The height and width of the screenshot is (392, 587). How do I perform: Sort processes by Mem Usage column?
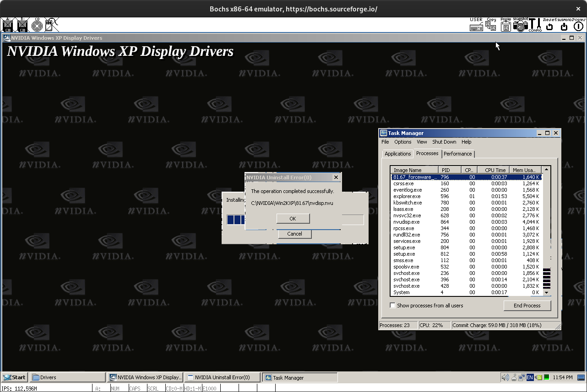click(x=525, y=170)
